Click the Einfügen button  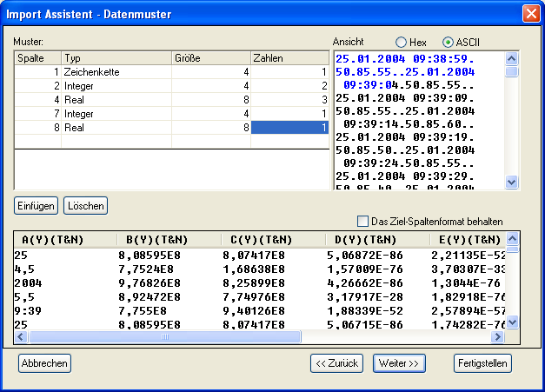tap(36, 206)
